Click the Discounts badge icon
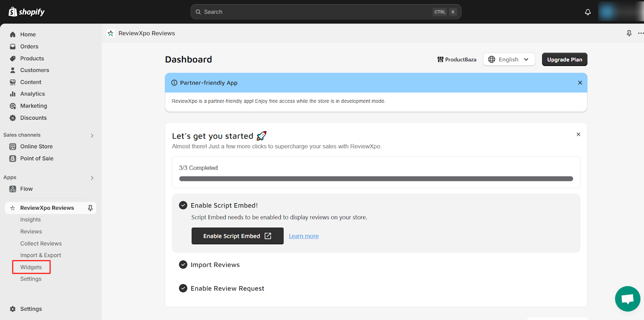The width and height of the screenshot is (644, 320). pyautogui.click(x=13, y=118)
